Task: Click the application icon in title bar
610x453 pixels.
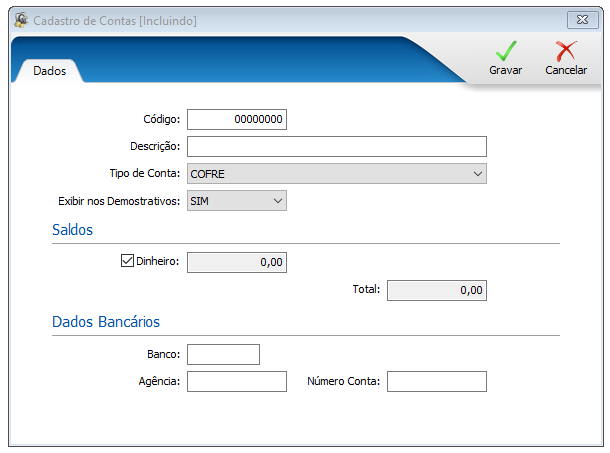Action: pyautogui.click(x=20, y=19)
